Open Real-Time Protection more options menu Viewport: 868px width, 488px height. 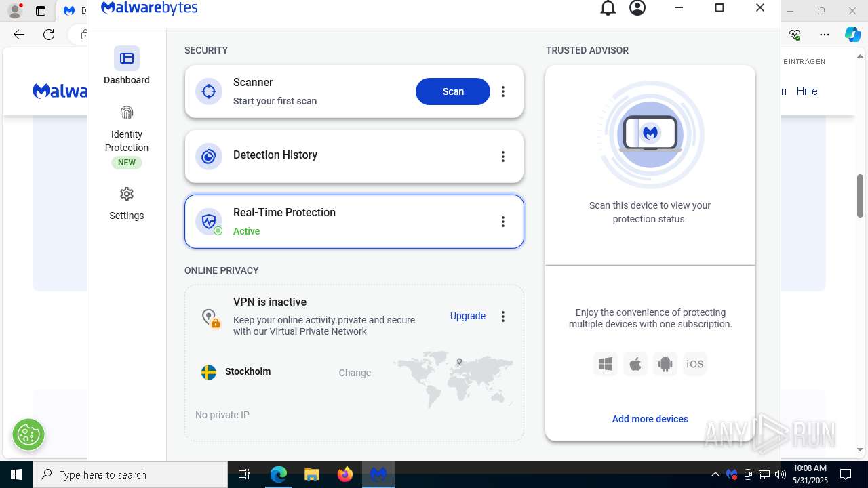(x=503, y=222)
